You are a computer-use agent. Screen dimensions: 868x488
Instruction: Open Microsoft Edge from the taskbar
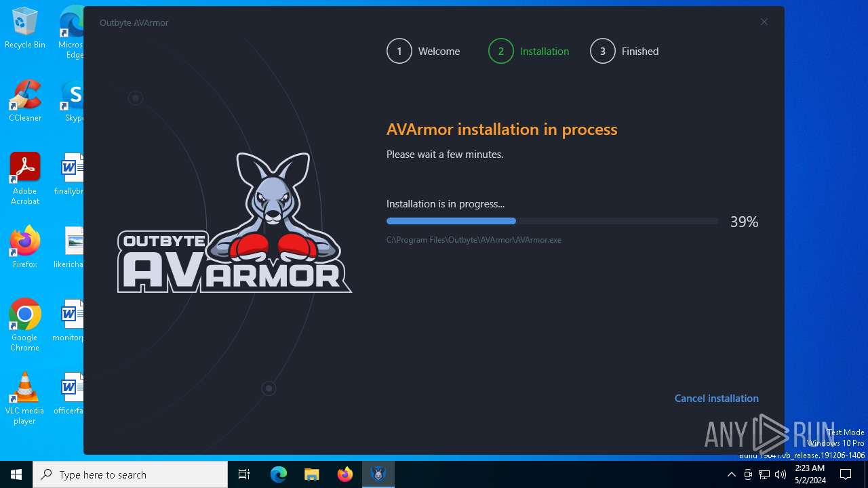click(279, 474)
